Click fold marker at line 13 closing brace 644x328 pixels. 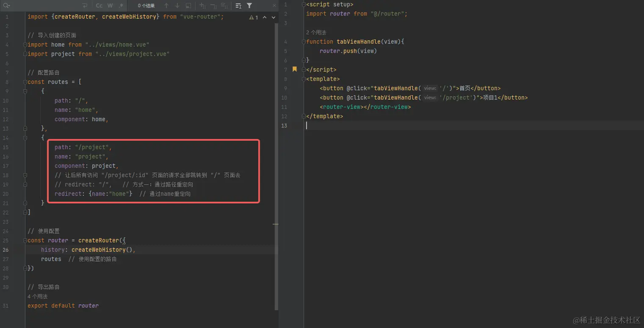[x=25, y=128]
